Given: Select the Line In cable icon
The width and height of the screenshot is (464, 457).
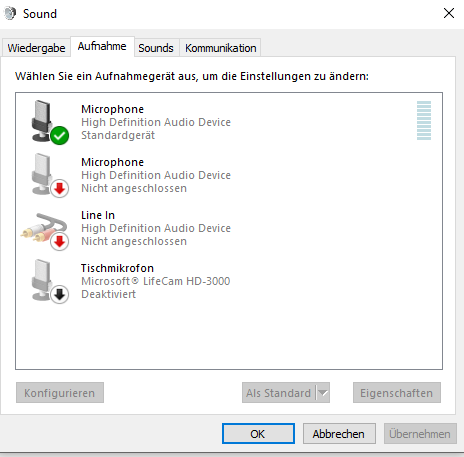Looking at the screenshot, I should [x=45, y=231].
